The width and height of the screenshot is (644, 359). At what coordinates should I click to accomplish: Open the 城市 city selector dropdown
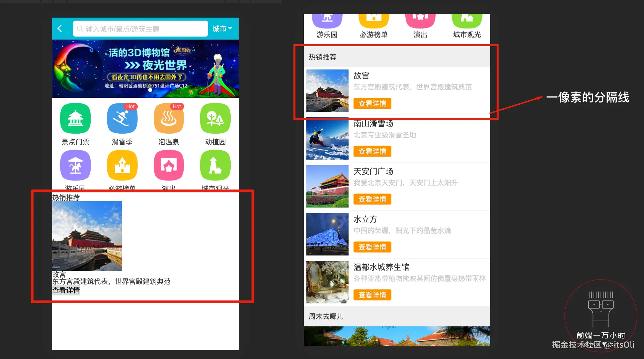tap(222, 29)
